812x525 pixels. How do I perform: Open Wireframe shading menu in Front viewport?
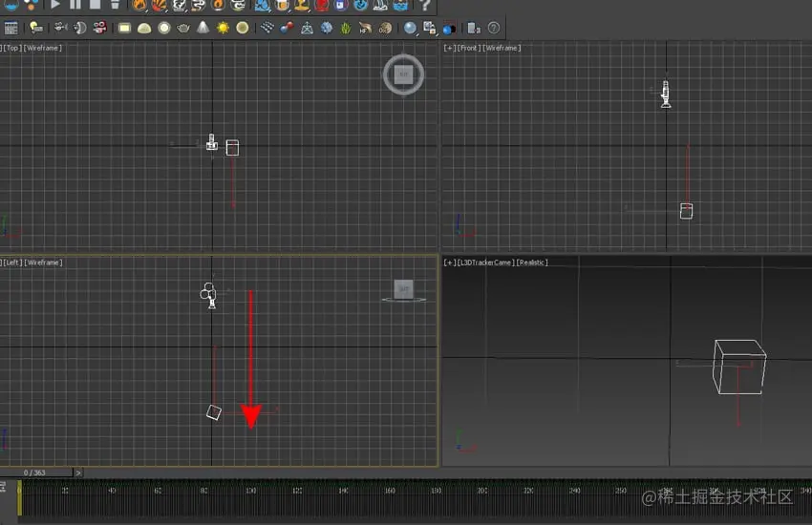502,48
